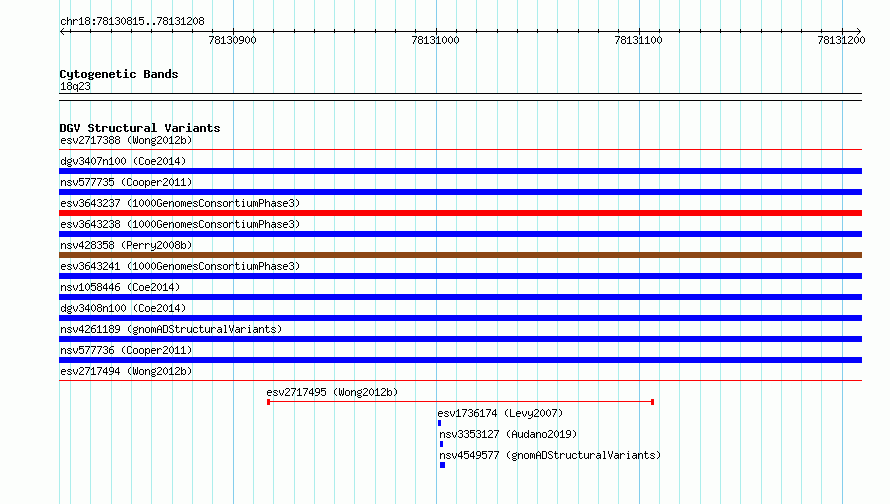Image resolution: width=890 pixels, height=504 pixels.
Task: Click the red bar for esv3643237
Action: (460, 213)
